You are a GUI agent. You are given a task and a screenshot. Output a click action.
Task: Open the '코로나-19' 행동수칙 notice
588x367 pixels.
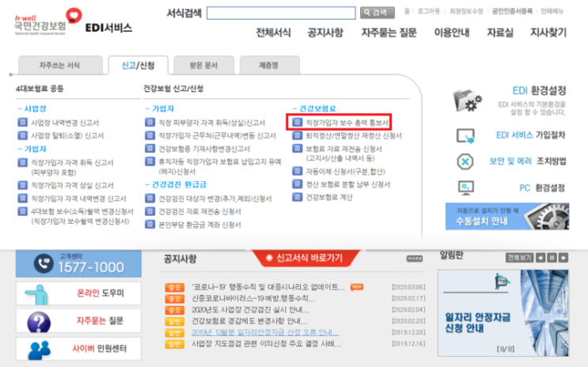(x=267, y=287)
